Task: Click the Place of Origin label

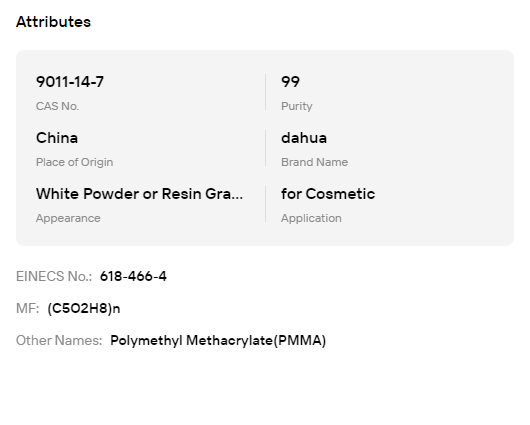Action: [74, 162]
